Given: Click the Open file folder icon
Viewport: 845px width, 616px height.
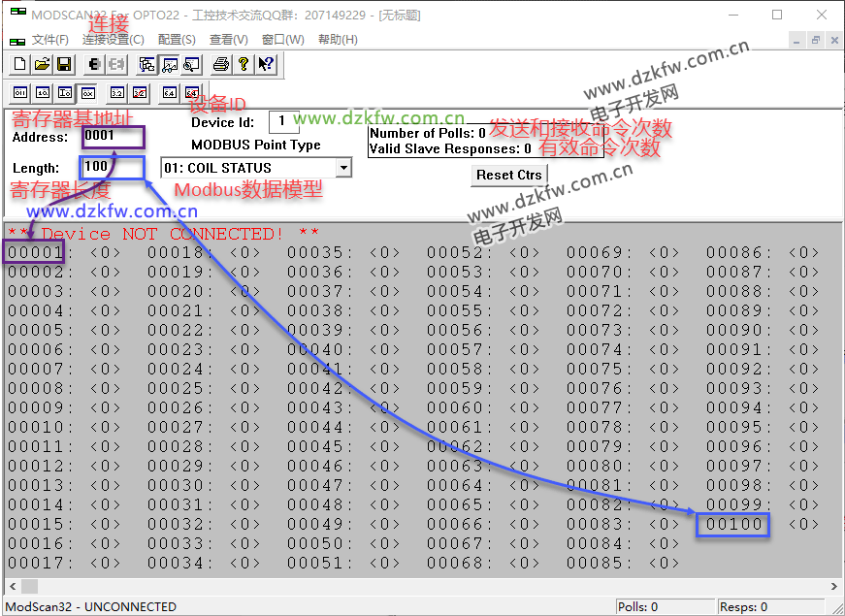Looking at the screenshot, I should (42, 65).
